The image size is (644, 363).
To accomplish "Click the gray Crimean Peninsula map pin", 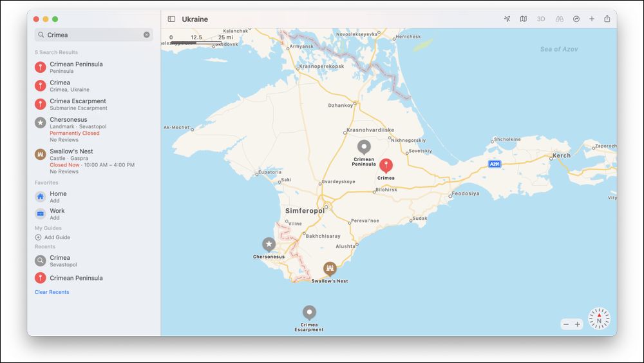I will tap(364, 147).
